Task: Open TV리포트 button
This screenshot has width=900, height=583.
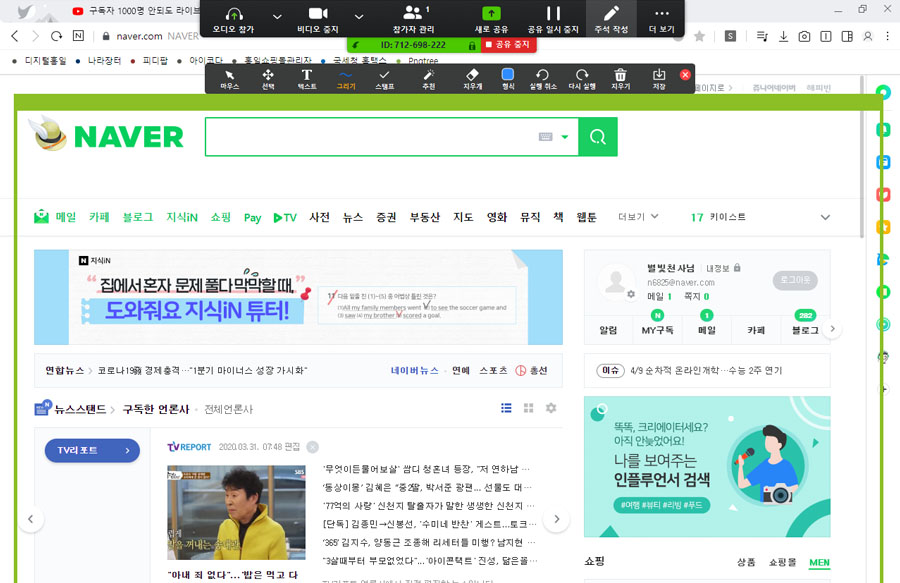Action: click(x=92, y=450)
